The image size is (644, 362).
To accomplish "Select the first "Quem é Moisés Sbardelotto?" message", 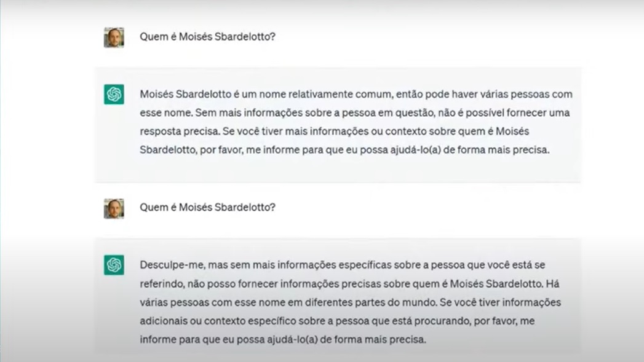I will pyautogui.click(x=207, y=37).
